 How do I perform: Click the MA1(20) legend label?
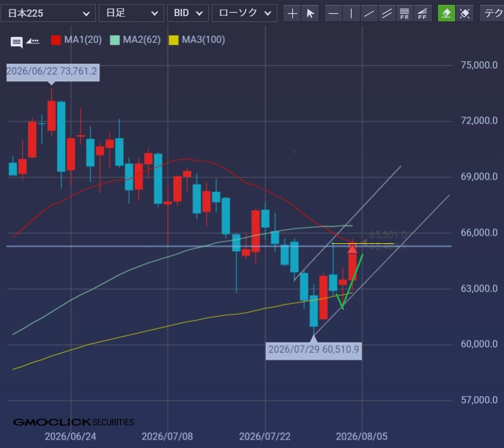(x=83, y=40)
